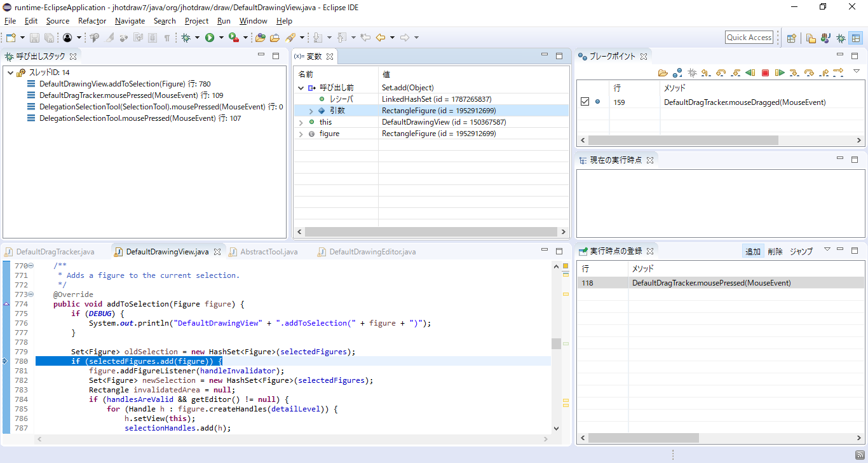
Task: Click the red Stop square in breakpoints toolbar
Action: pyautogui.click(x=765, y=73)
